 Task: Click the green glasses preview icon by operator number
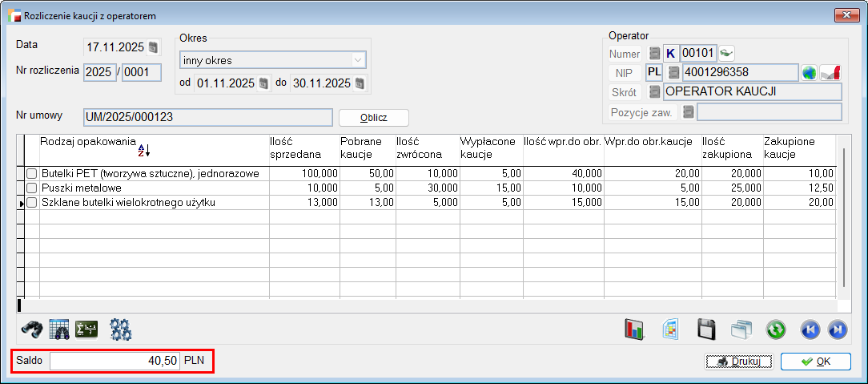coord(726,54)
